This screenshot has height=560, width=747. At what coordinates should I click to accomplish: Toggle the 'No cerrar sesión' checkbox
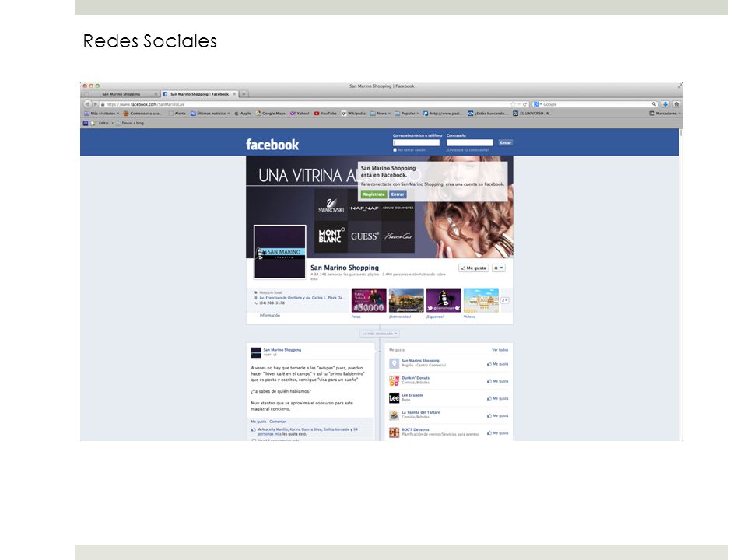[x=395, y=150]
